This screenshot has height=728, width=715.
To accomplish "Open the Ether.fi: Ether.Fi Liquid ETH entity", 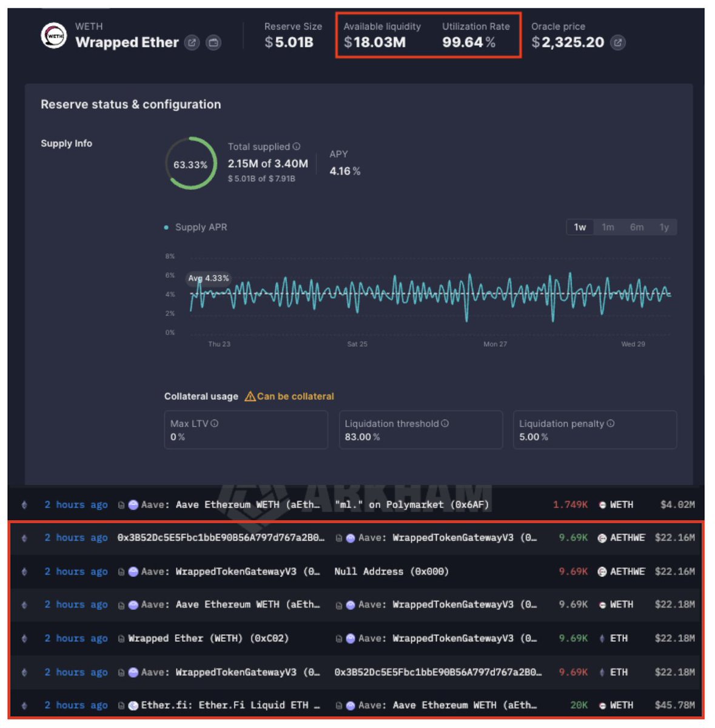I will (x=230, y=705).
